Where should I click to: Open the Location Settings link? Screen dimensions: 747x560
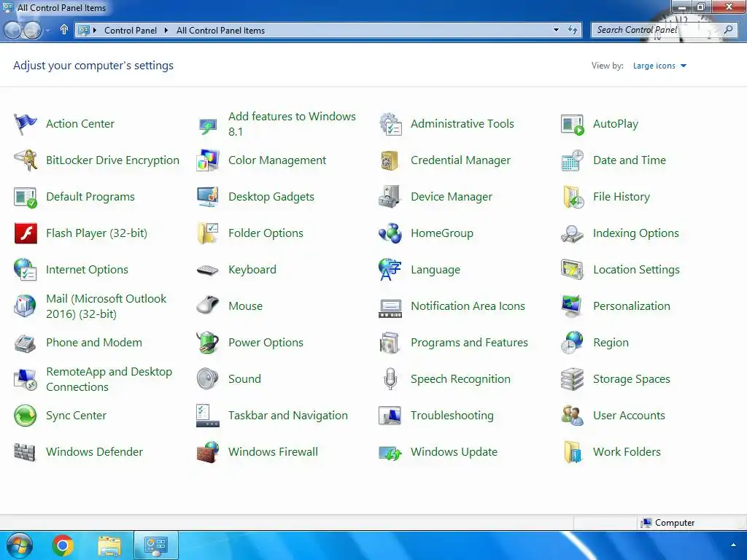click(636, 270)
